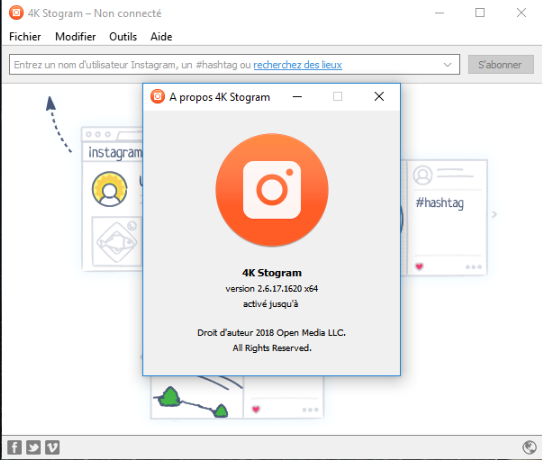Click the bold '4K Stogram' product name

click(x=272, y=273)
